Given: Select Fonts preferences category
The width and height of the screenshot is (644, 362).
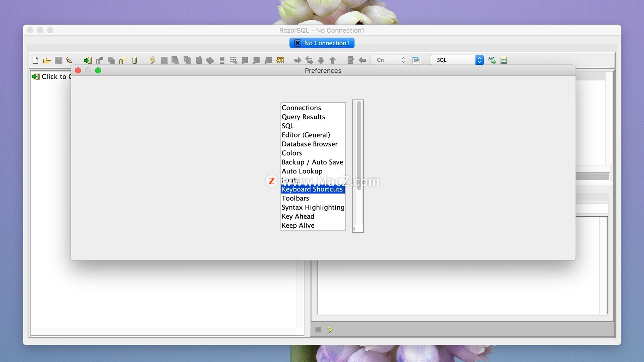Looking at the screenshot, I should 313,180.
